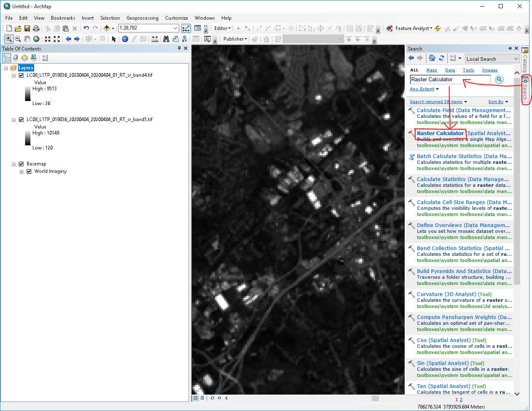The image size is (532, 411).
Task: Switch to the Tools search tab
Action: 468,70
